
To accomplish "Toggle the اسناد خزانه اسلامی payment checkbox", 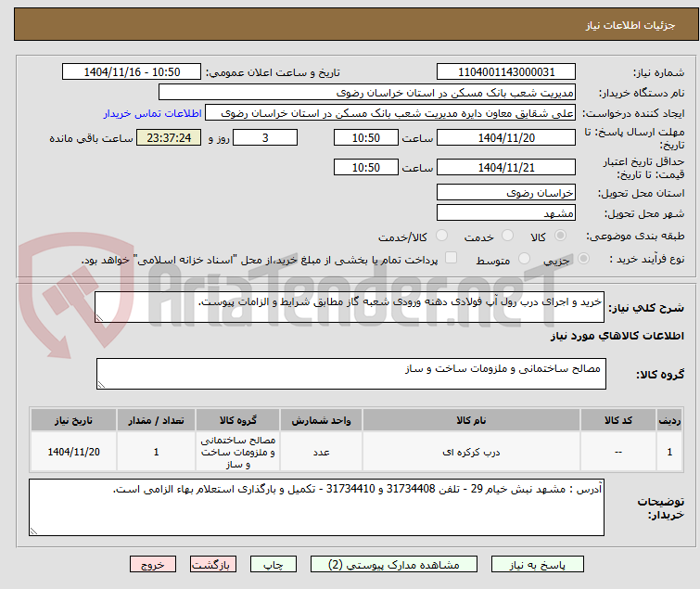I will (451, 258).
